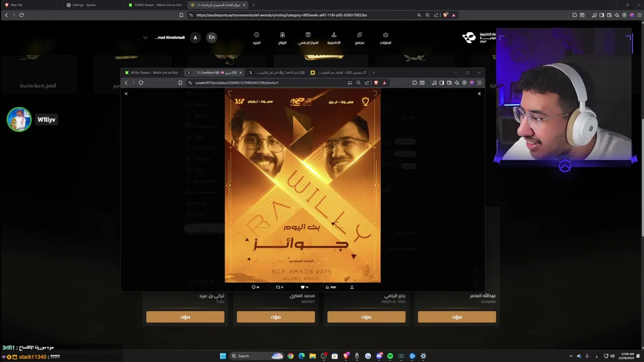Screen dimensions: 644x362
Task: Expand user account dropdown chevron
Action: (x=145, y=38)
